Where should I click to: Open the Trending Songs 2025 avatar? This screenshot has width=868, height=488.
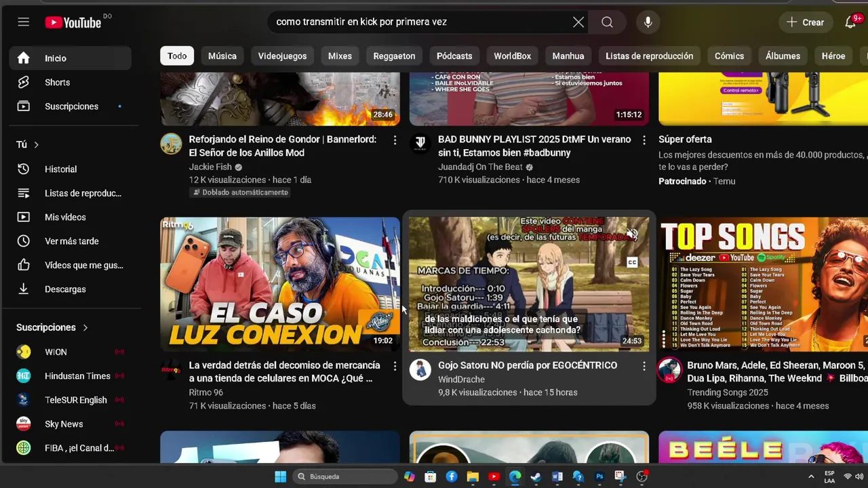pyautogui.click(x=669, y=369)
